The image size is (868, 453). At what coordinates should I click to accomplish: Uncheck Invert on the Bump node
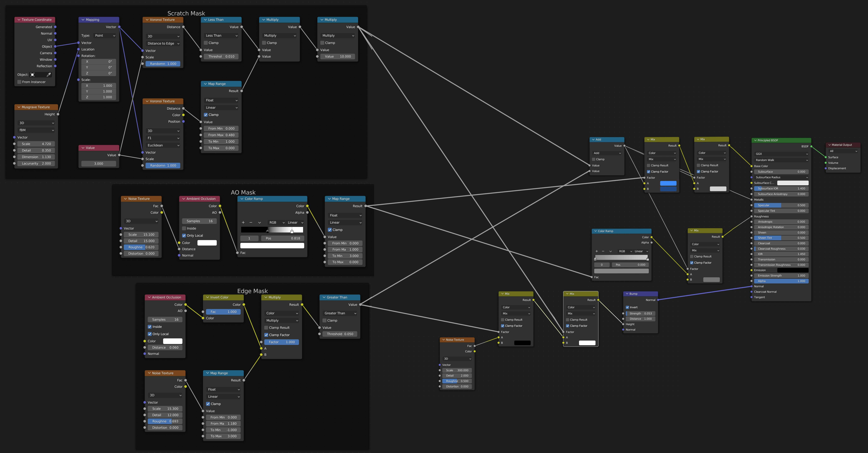tap(627, 307)
